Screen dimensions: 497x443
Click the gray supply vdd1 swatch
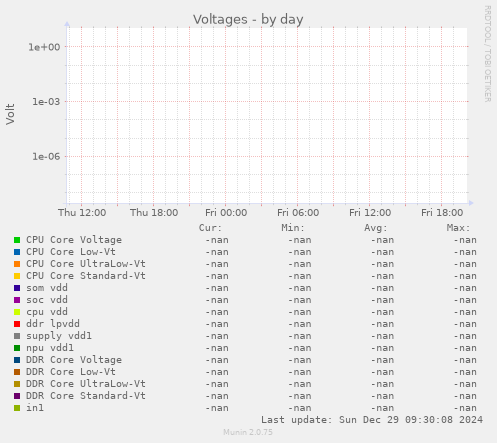[17, 336]
